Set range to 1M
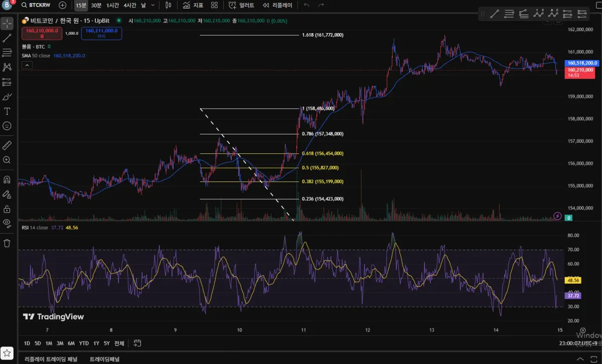This screenshot has height=364, width=602. pyautogui.click(x=49, y=343)
